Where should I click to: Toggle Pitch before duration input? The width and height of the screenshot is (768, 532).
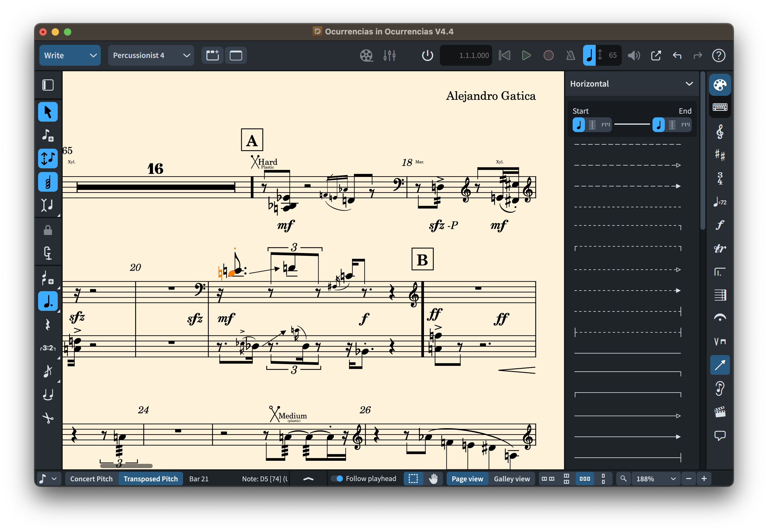(x=48, y=158)
